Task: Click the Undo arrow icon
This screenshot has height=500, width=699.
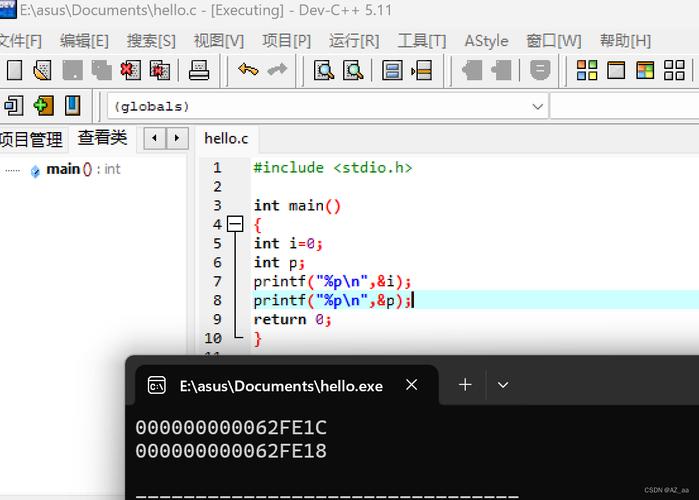Action: click(x=248, y=70)
